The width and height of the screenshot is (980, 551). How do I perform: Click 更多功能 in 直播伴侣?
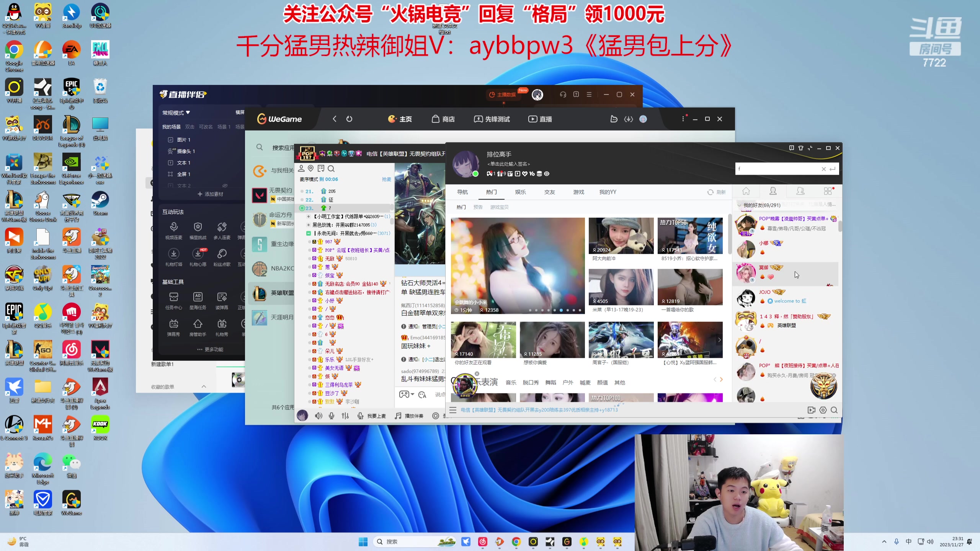(210, 349)
